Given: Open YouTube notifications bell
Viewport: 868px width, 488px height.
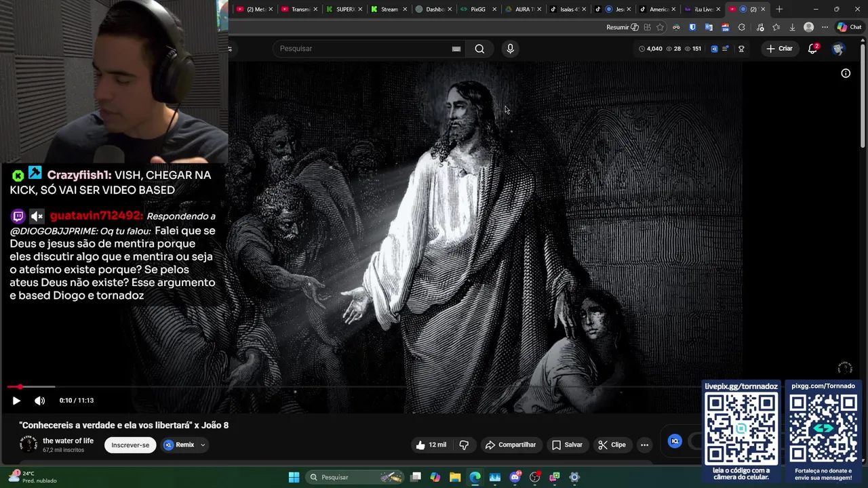Looking at the screenshot, I should pos(812,49).
